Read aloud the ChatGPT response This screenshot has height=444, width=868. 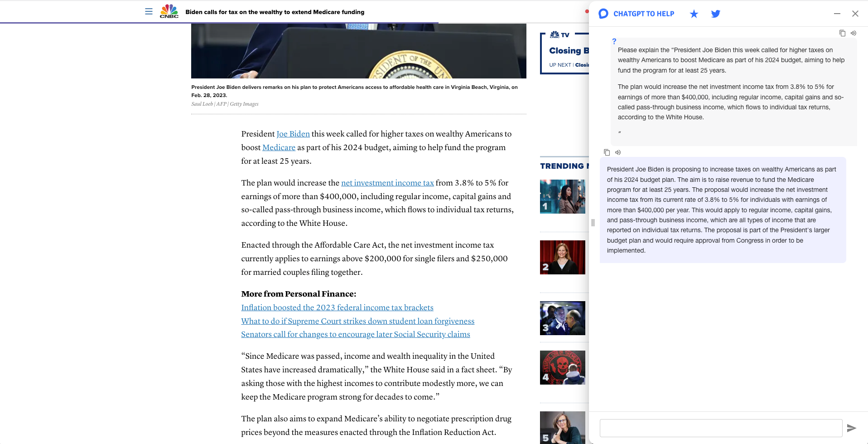click(618, 152)
